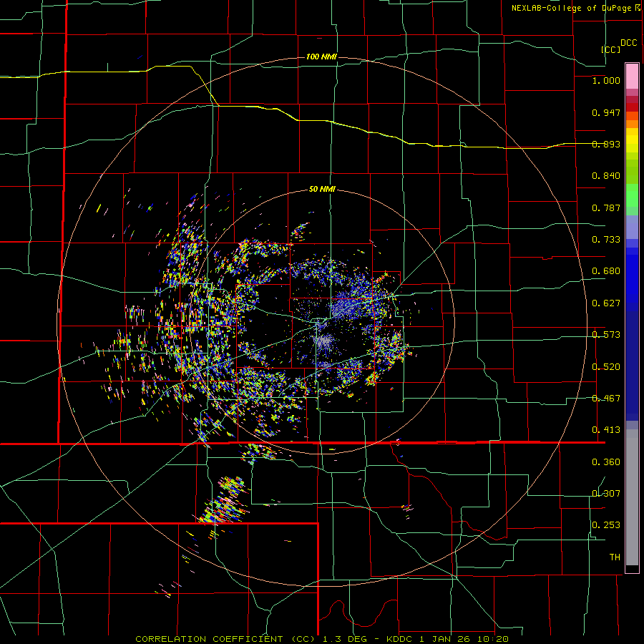Pick the gray segment of color bar
Screen dimensions: 644x644
tap(632, 497)
